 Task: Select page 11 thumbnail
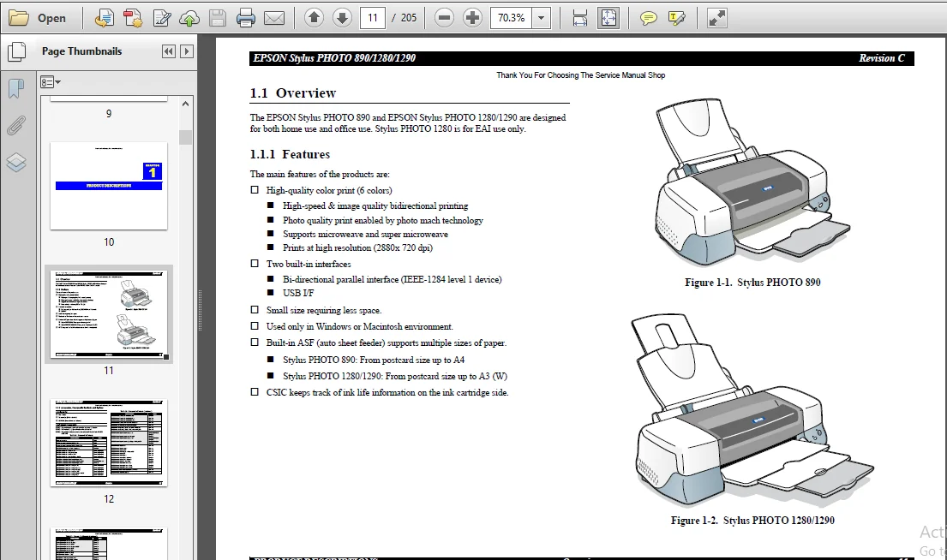coord(109,313)
